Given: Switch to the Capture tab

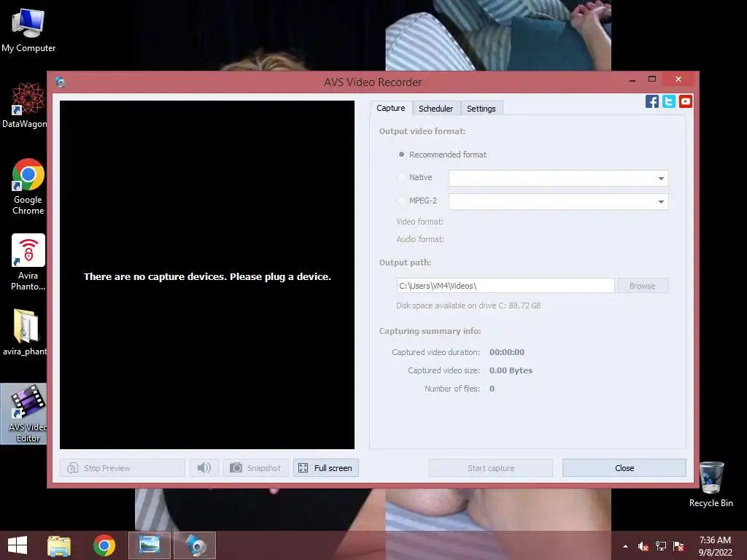Looking at the screenshot, I should tap(391, 108).
